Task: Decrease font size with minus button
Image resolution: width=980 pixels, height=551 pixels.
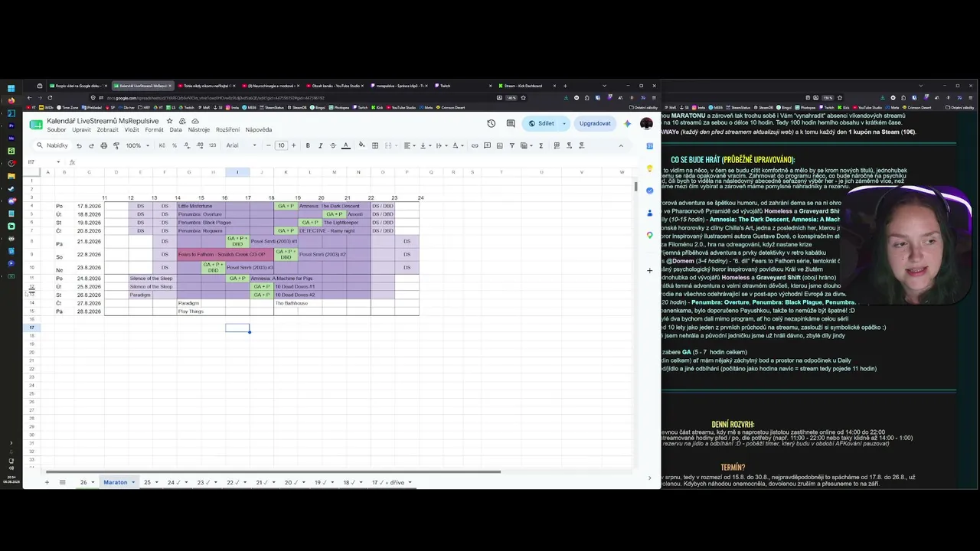Action: (x=268, y=145)
